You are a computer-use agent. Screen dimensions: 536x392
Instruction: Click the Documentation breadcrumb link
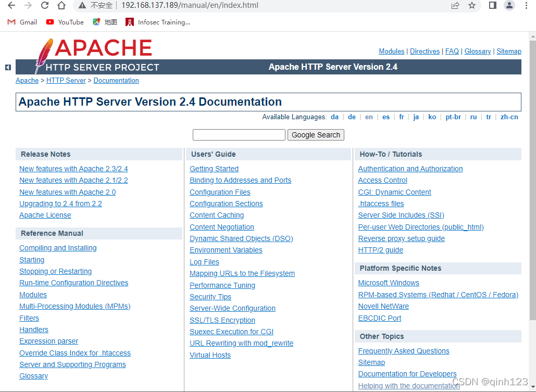pyautogui.click(x=116, y=80)
